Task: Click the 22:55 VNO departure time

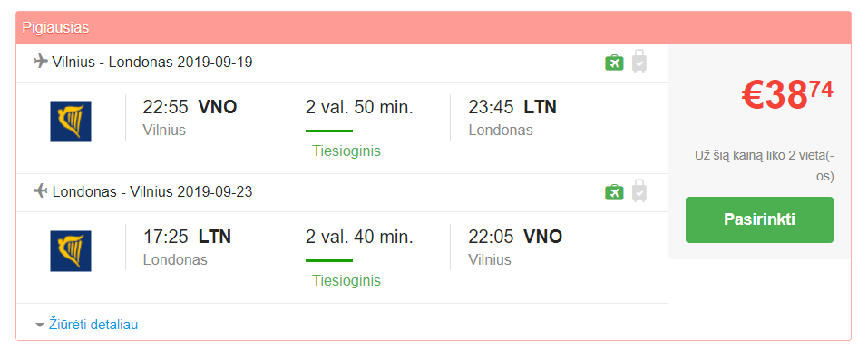Action: (x=190, y=107)
